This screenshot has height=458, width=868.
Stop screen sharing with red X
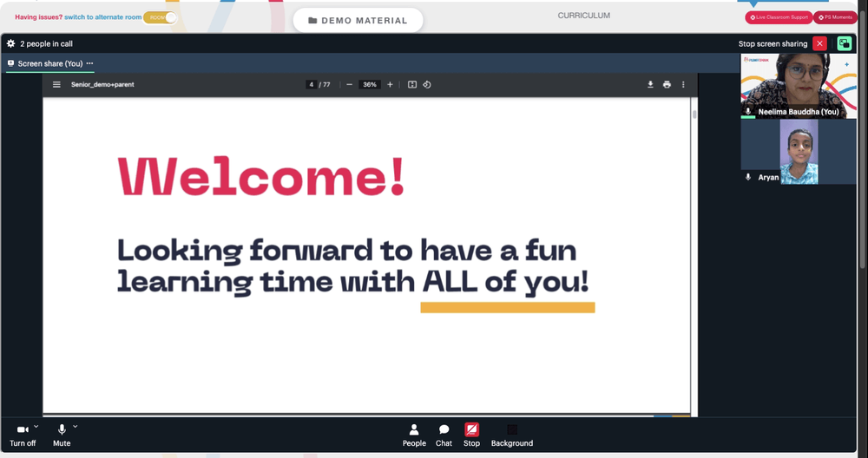(x=819, y=43)
